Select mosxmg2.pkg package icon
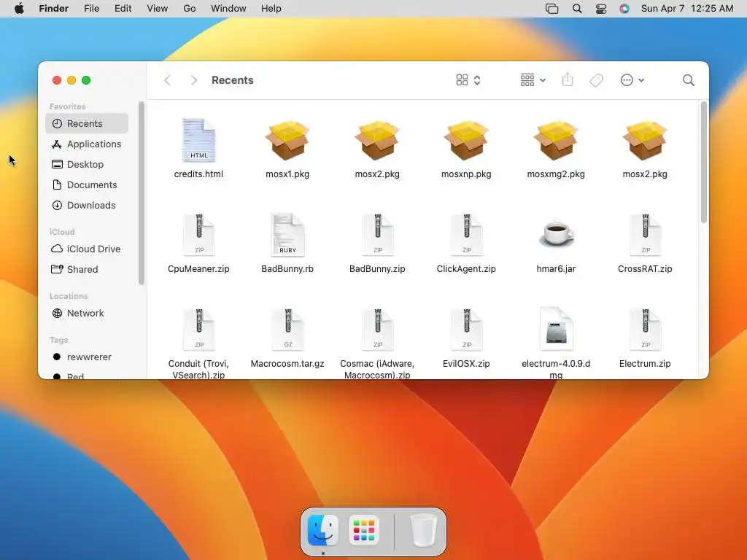This screenshot has height=560, width=747. click(x=555, y=141)
